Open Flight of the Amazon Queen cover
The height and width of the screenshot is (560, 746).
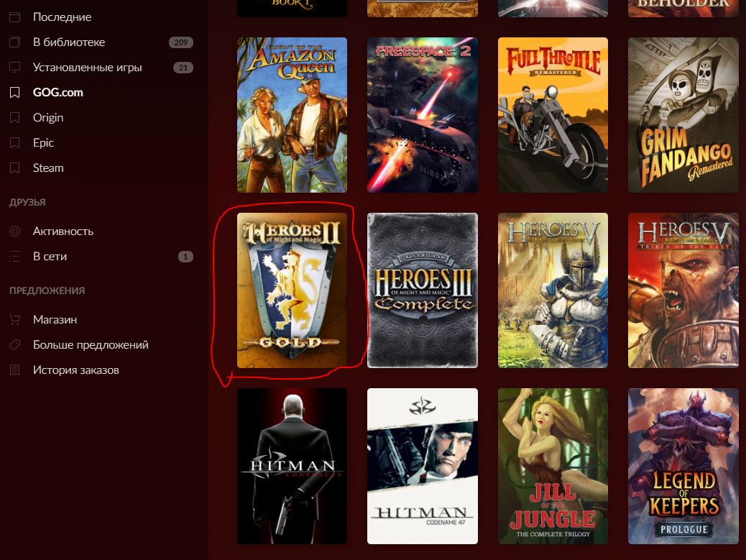pos(292,115)
